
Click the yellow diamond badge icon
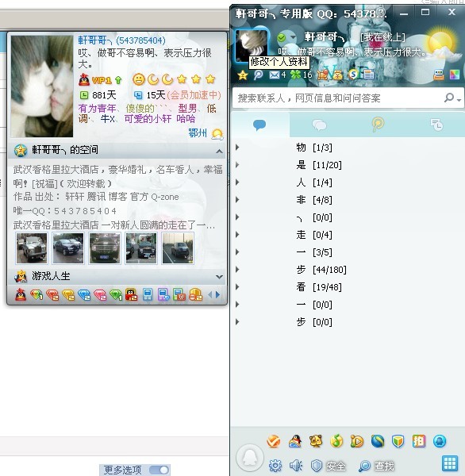tap(67, 294)
